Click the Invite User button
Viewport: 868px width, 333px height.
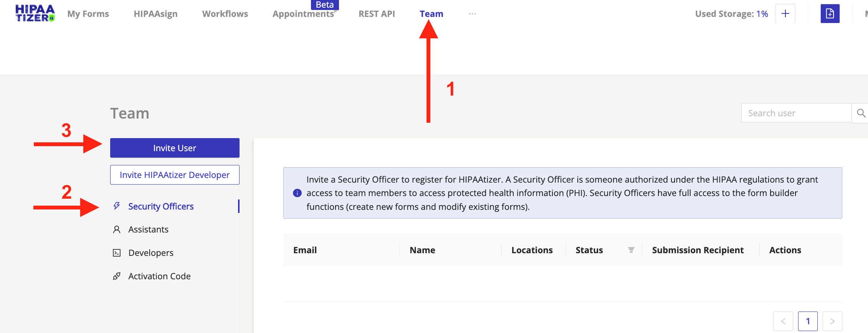tap(175, 148)
